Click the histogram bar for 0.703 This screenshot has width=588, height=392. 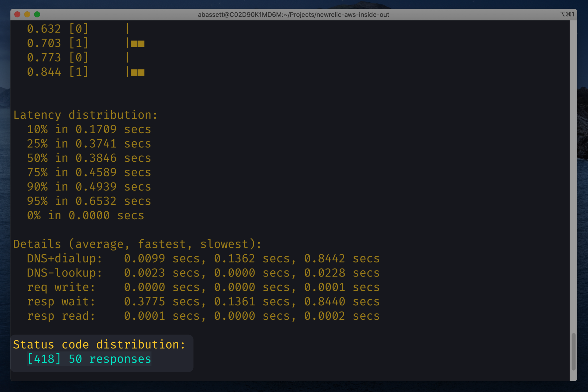tap(138, 44)
